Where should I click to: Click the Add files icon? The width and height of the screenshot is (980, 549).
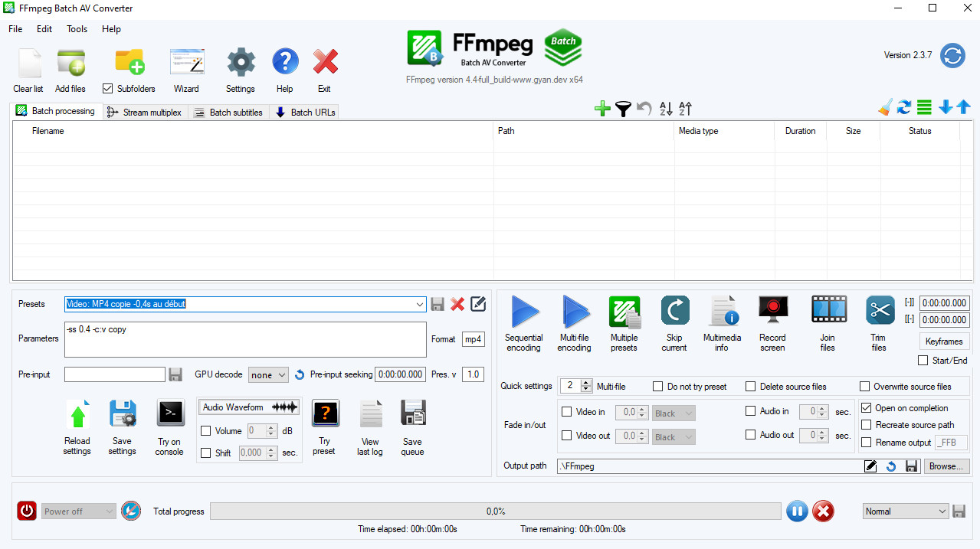pos(70,63)
